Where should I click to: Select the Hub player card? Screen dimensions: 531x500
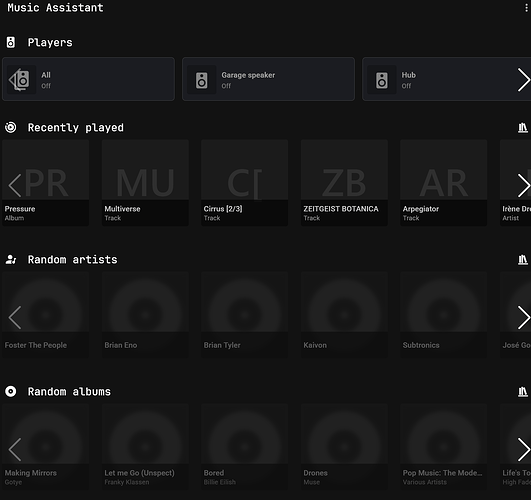pos(439,79)
